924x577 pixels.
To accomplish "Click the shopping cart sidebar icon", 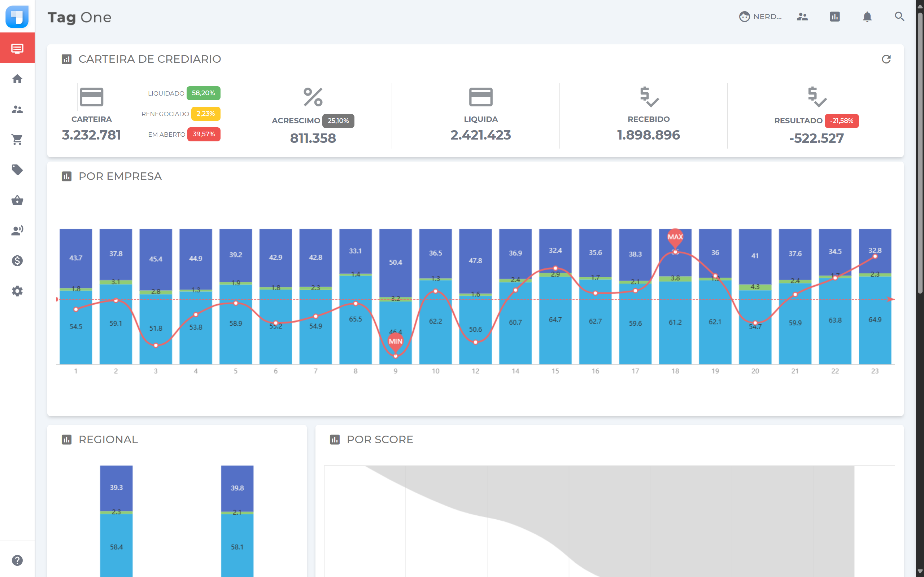I will pyautogui.click(x=17, y=140).
